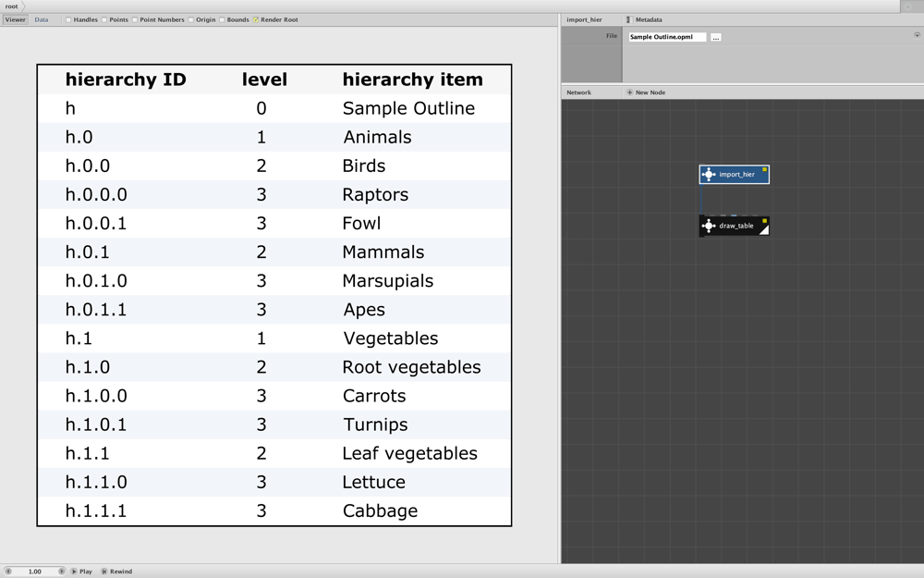Click the 'Lettuce' row item

point(373,483)
